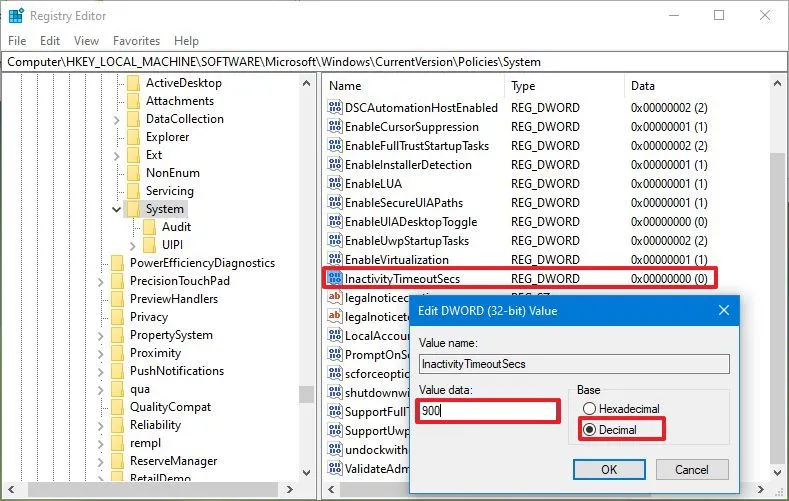Click the values pane scroll down arrow

coord(777,472)
